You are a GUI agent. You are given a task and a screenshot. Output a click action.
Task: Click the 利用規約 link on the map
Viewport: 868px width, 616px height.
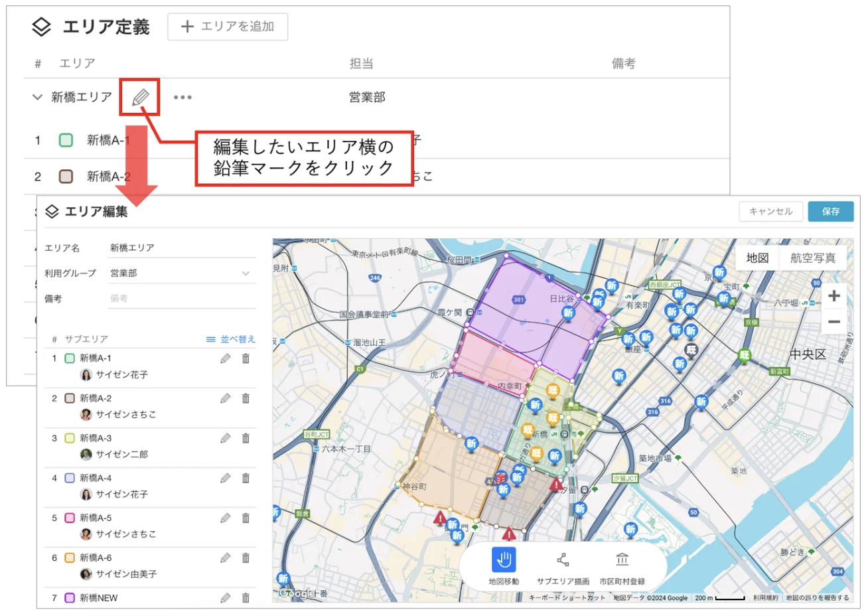click(x=765, y=598)
